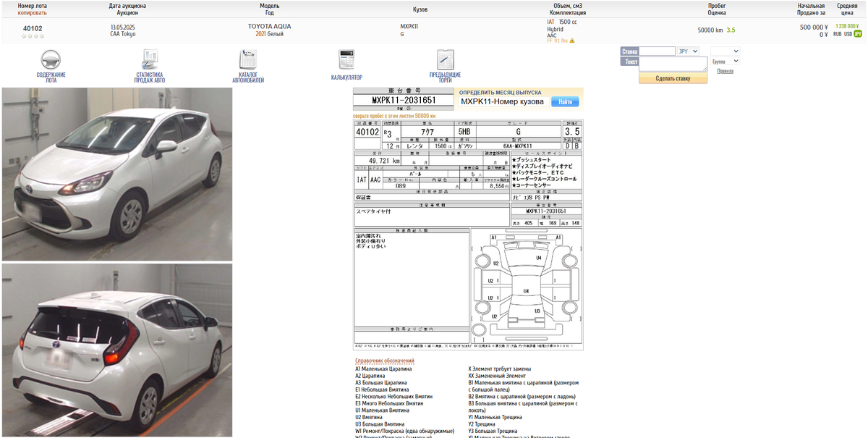
Task: Click the average price '1 238 000 ¥'
Action: [848, 26]
